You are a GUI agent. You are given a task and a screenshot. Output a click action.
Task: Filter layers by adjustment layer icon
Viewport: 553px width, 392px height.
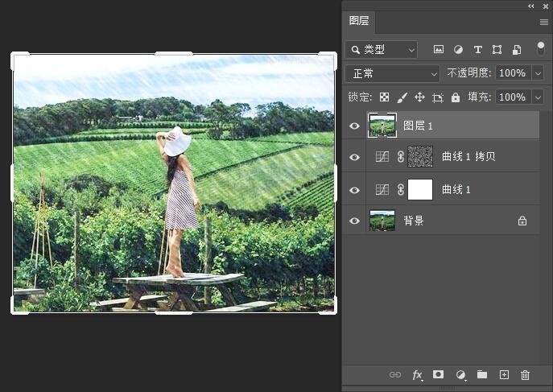[458, 49]
